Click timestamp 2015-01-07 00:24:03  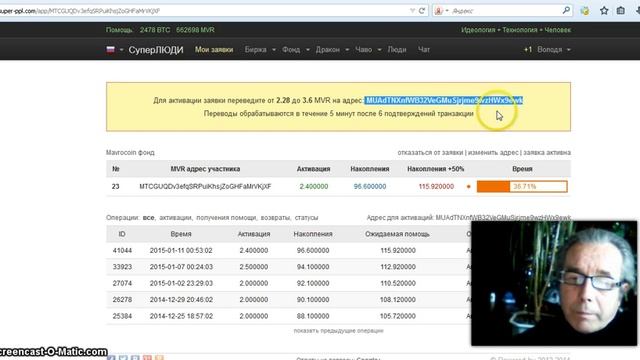point(181,267)
